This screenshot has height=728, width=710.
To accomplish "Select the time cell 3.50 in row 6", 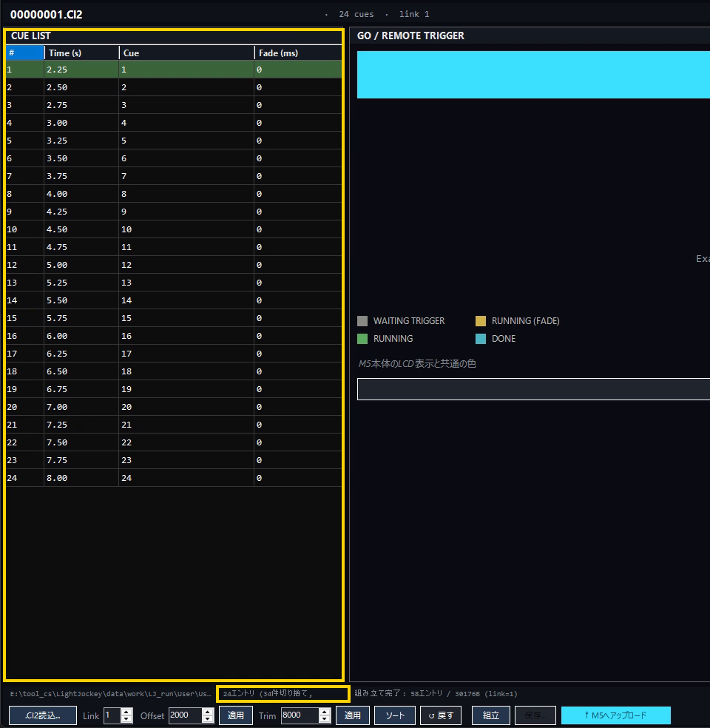I will coord(81,158).
